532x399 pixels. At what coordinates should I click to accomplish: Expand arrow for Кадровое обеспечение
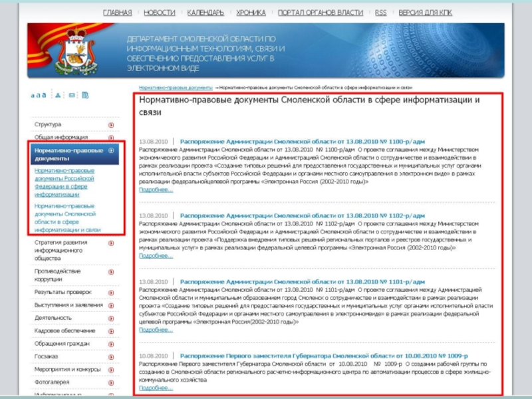tap(111, 331)
